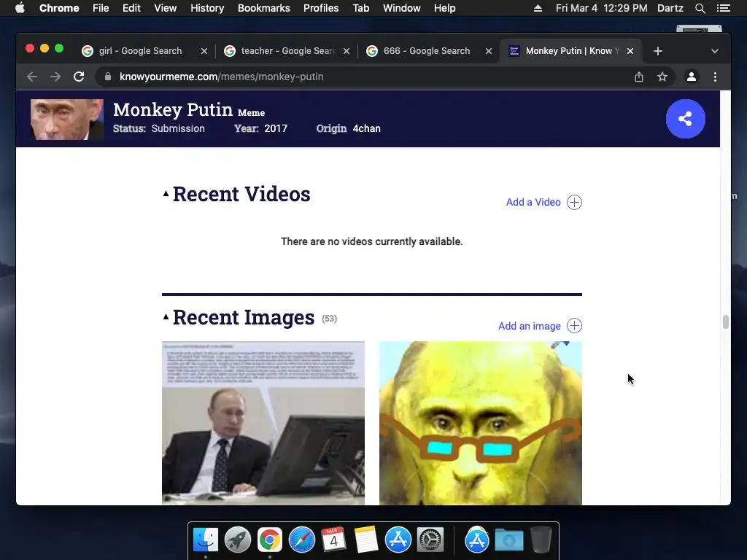Open a new tab with plus button
The height and width of the screenshot is (560, 747).
(657, 51)
